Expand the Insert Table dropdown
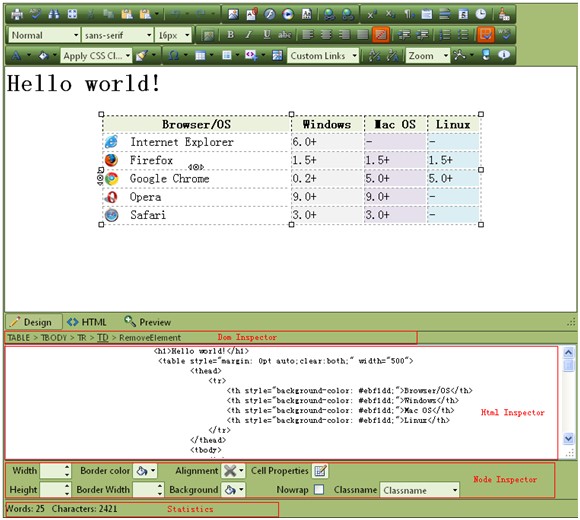Viewport: 580px width, 520px height. click(212, 55)
